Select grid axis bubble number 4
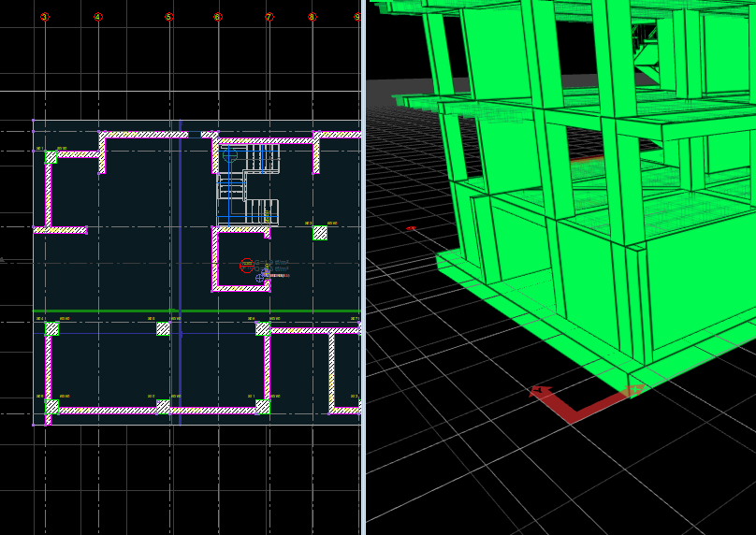 coord(97,17)
